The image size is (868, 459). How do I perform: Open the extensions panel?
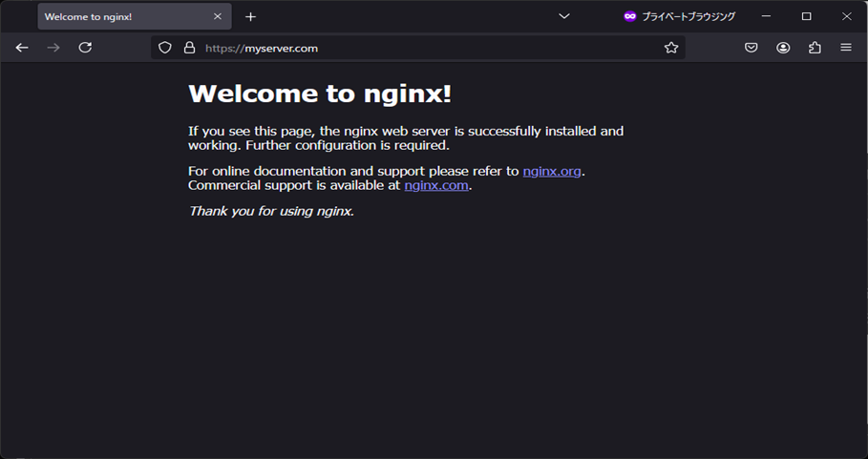pyautogui.click(x=815, y=48)
